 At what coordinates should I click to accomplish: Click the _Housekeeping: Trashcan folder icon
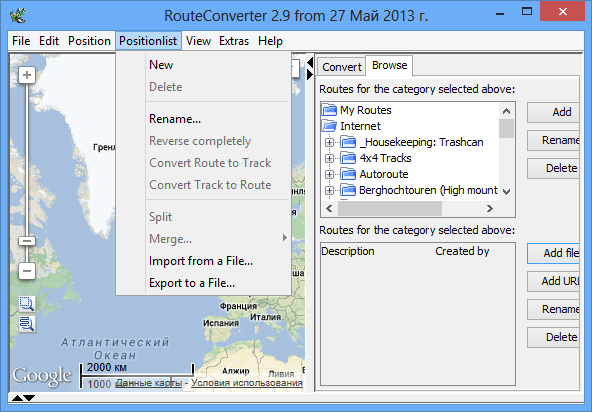(x=348, y=142)
